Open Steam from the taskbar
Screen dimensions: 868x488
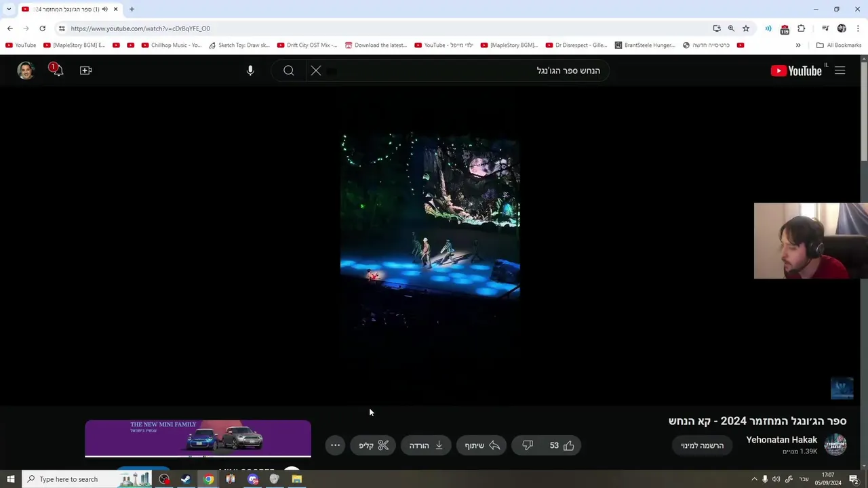point(186,479)
